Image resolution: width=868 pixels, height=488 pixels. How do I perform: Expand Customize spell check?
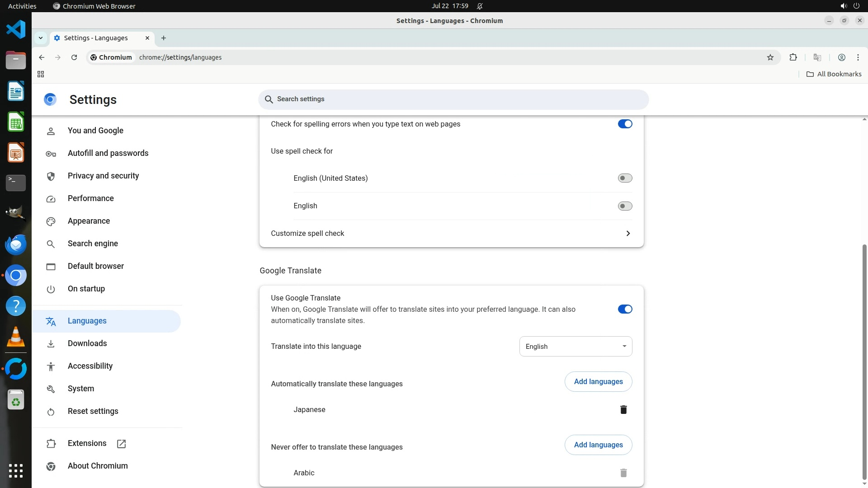627,233
